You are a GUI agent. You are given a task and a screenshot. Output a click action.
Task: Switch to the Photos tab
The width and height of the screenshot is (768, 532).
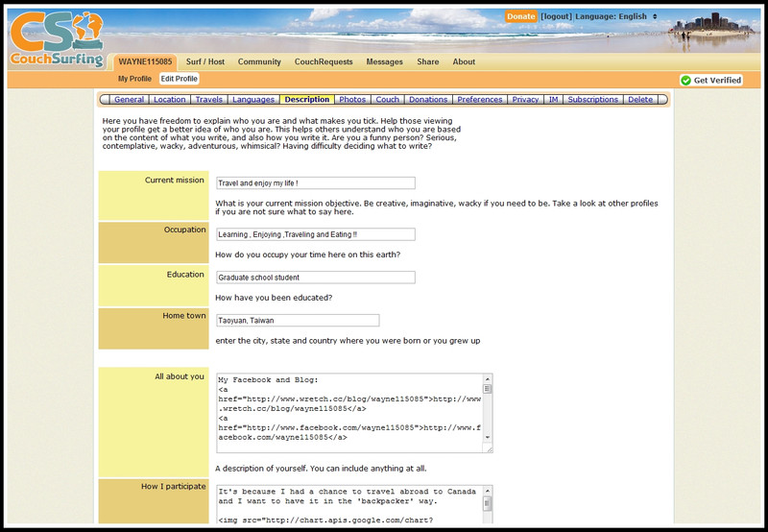(x=352, y=100)
